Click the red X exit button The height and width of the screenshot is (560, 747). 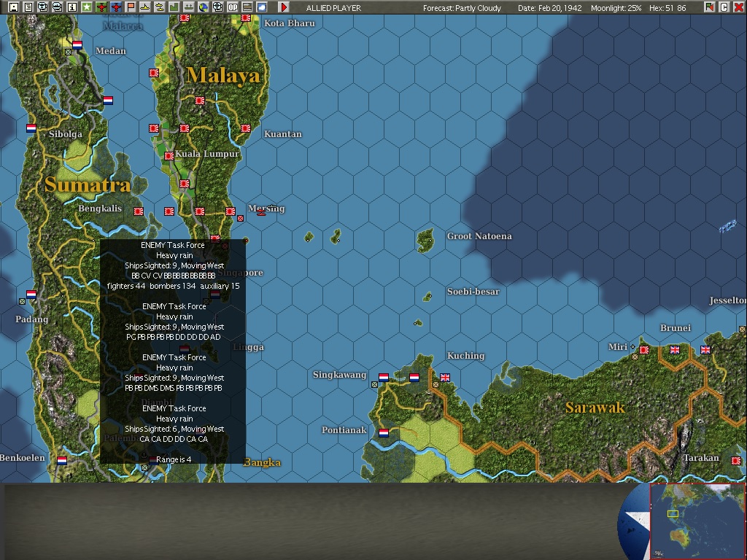pyautogui.click(x=738, y=7)
